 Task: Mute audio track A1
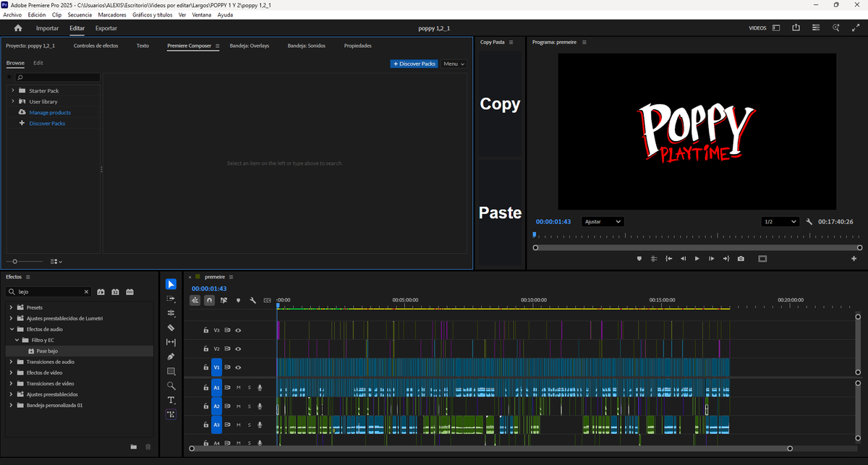click(239, 388)
